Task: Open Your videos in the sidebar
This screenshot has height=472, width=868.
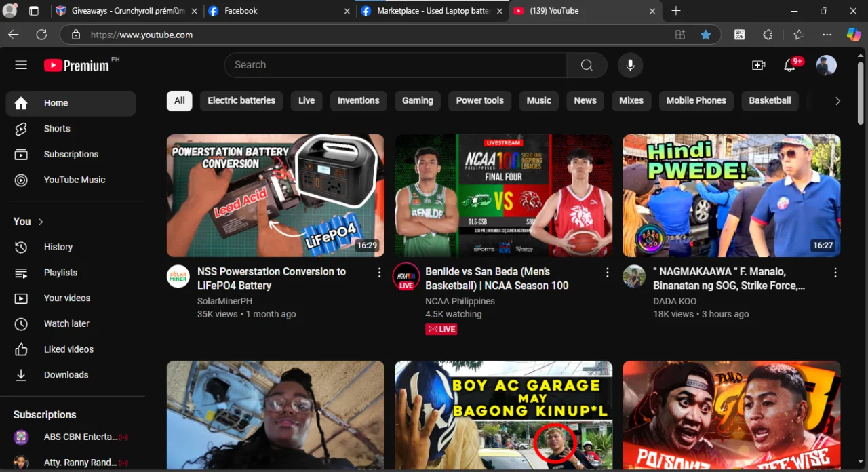Action: [x=71, y=298]
